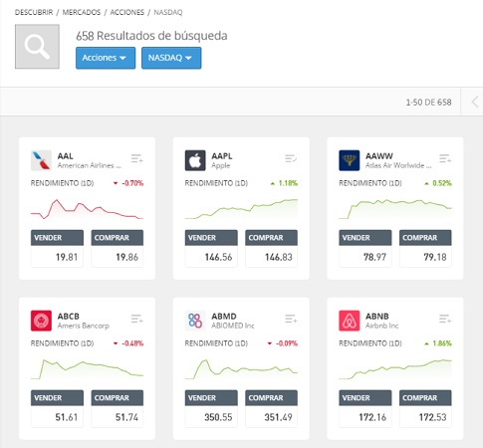Click the ABMD ticker name
The width and height of the screenshot is (483, 448).
224,317
